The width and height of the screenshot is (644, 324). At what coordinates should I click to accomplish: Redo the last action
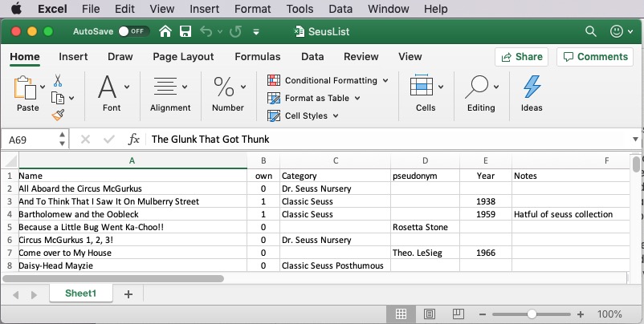(x=235, y=31)
